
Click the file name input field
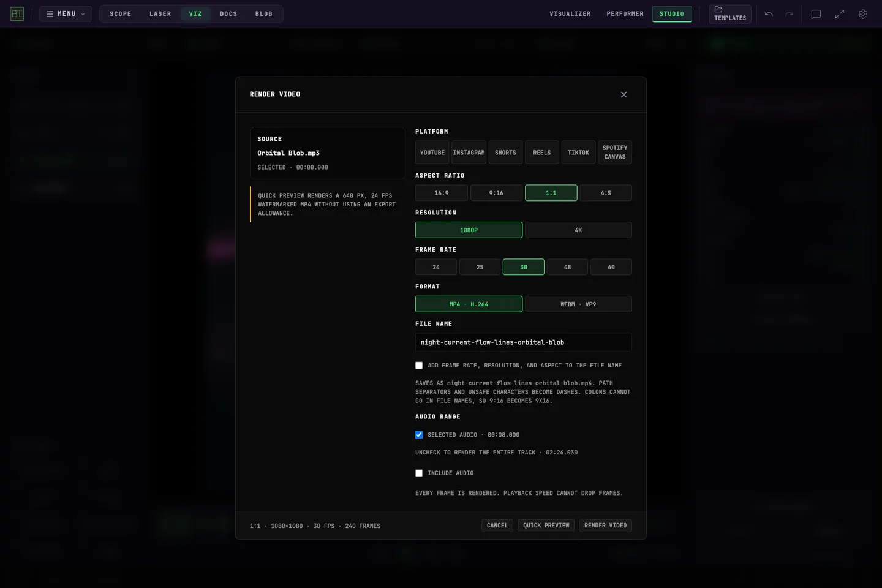[x=524, y=342]
